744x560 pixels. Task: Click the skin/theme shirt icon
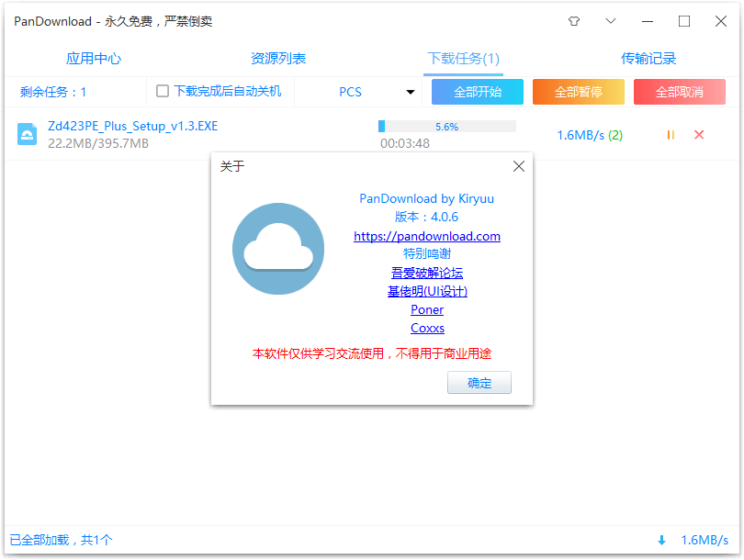click(574, 21)
